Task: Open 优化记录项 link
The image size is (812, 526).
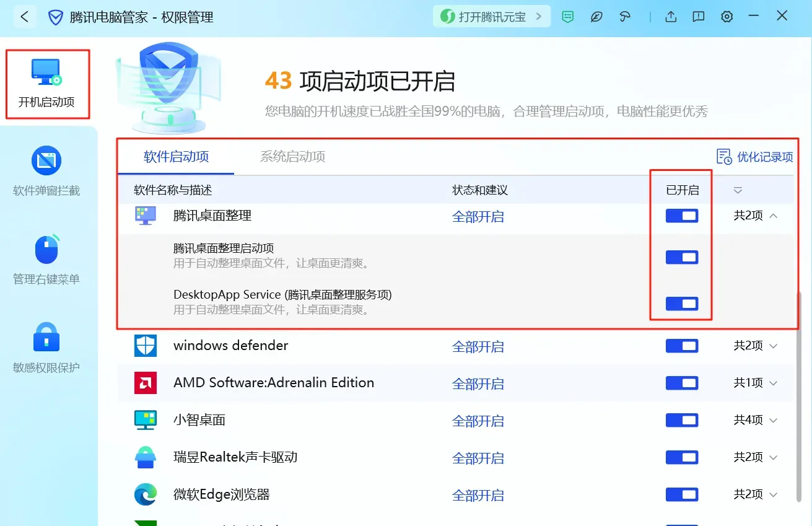Action: click(754, 157)
